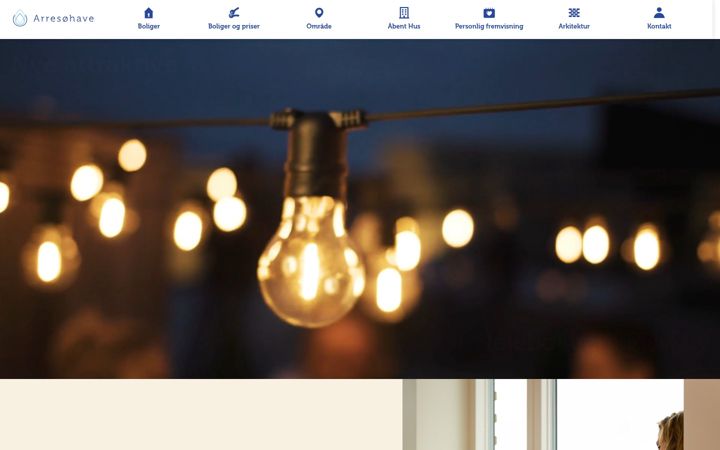720x450 pixels.
Task: Click the calendar heart icon above Personlig fremvisning
Action: [x=489, y=13]
